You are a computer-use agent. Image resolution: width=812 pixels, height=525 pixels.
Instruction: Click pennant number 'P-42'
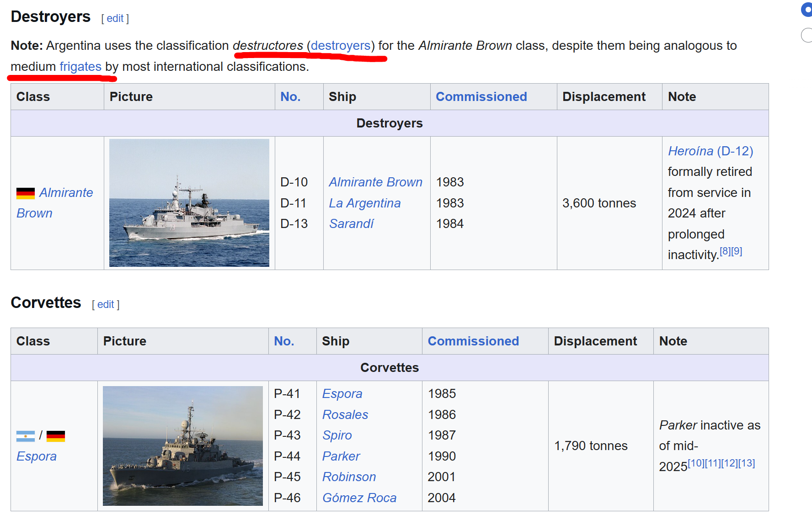(x=287, y=415)
